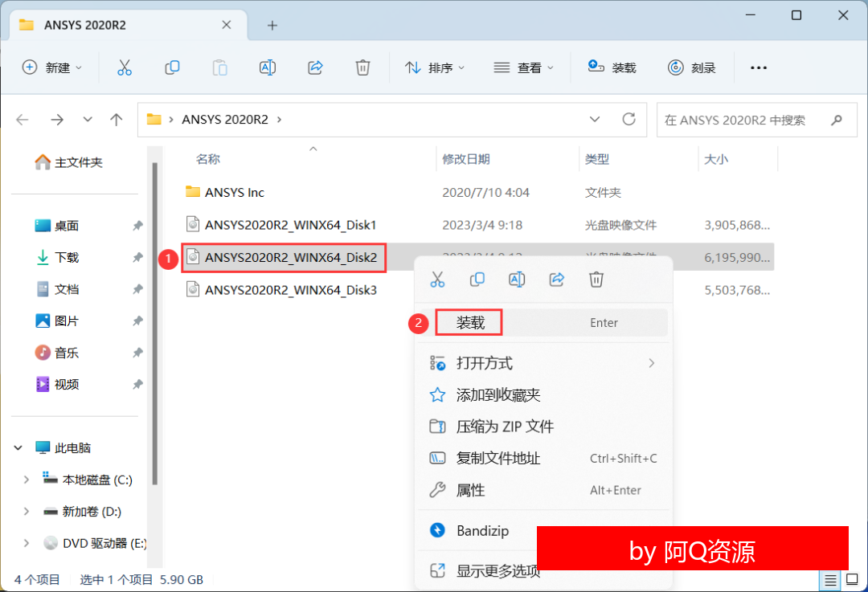Sort by 大小 column header

tap(716, 159)
